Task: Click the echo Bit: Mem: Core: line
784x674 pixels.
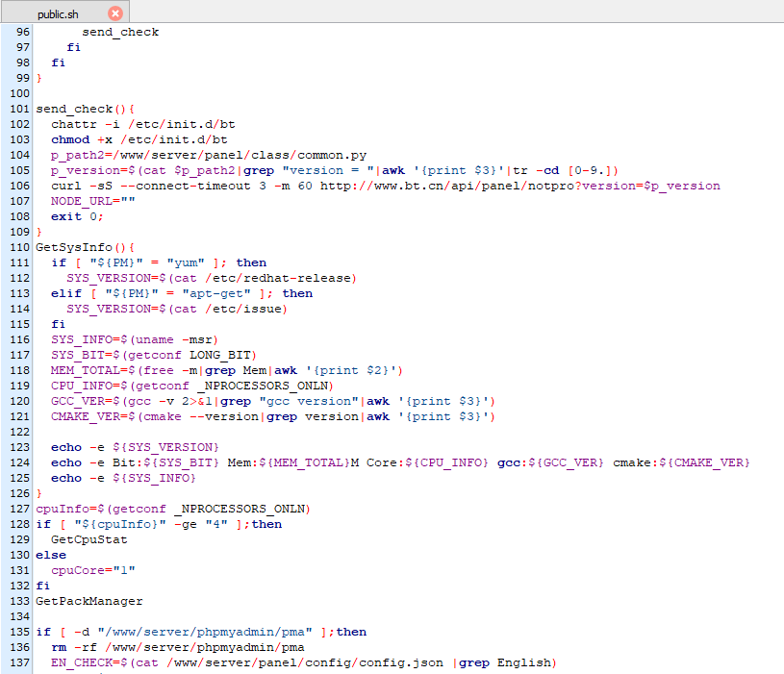Action: (400, 463)
